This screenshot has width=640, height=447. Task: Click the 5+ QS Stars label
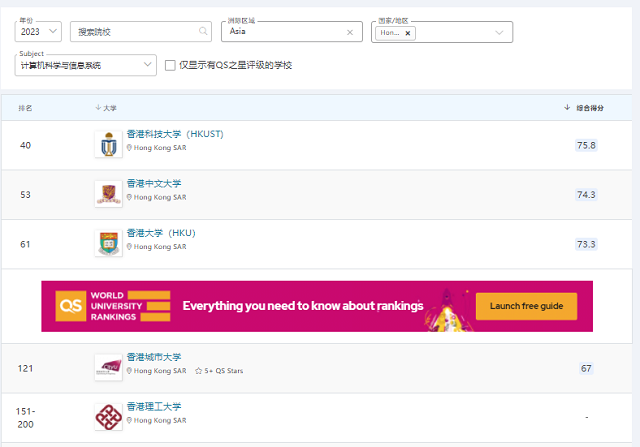click(x=224, y=371)
